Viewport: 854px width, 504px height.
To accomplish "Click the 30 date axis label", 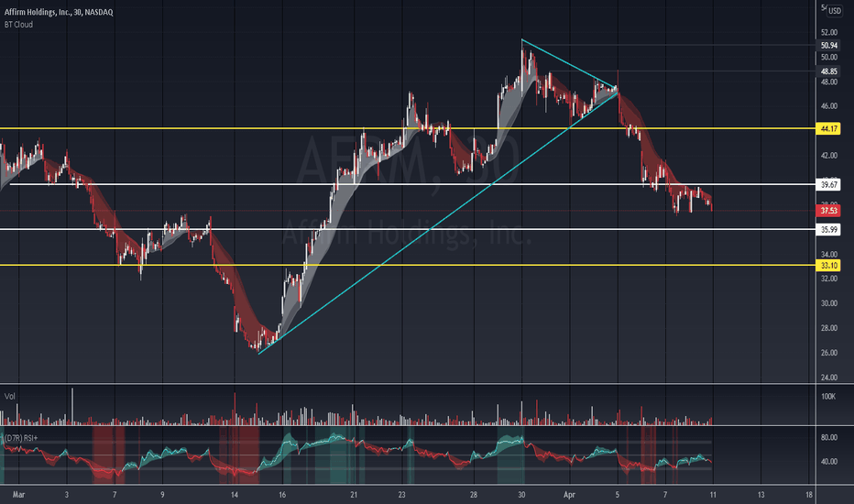I will 521,495.
